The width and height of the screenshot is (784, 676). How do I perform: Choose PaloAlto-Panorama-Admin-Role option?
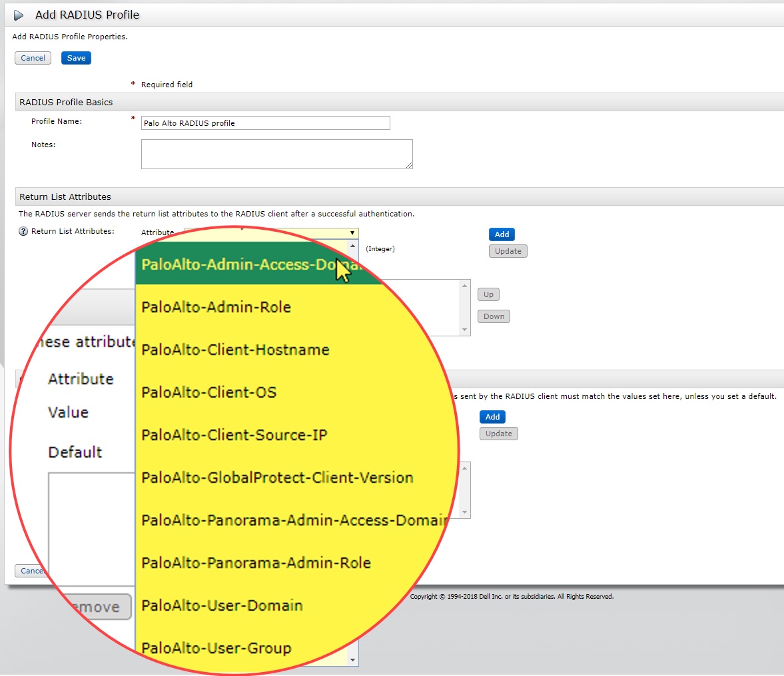pyautogui.click(x=256, y=563)
